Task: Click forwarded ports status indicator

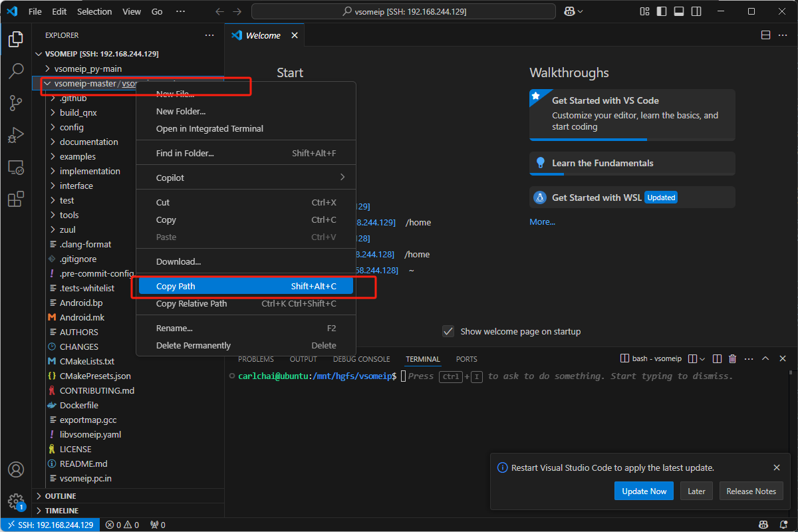Action: [158, 525]
